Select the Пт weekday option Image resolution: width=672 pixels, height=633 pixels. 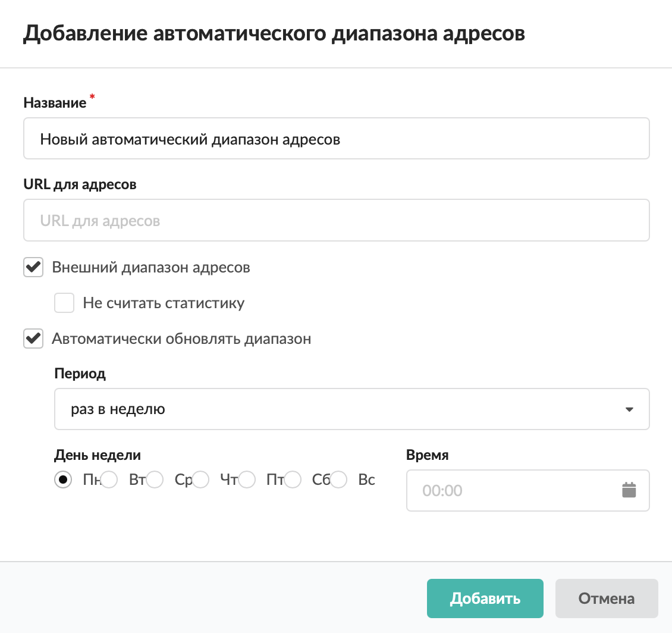pos(247,480)
